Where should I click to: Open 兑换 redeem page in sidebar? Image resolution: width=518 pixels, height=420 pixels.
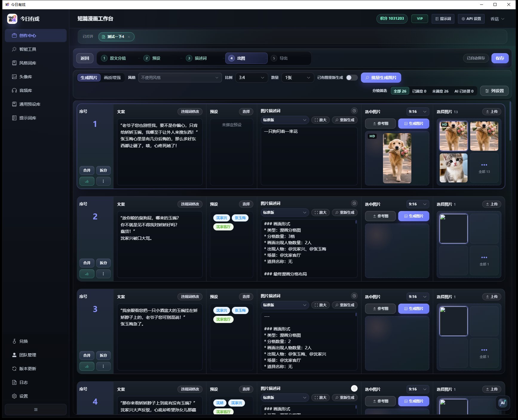tap(36, 341)
